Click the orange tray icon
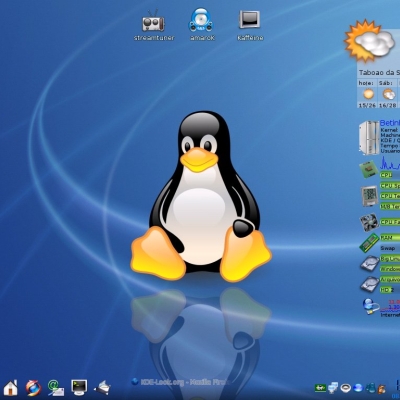This screenshot has height=400, width=400. pyautogui.click(x=382, y=388)
